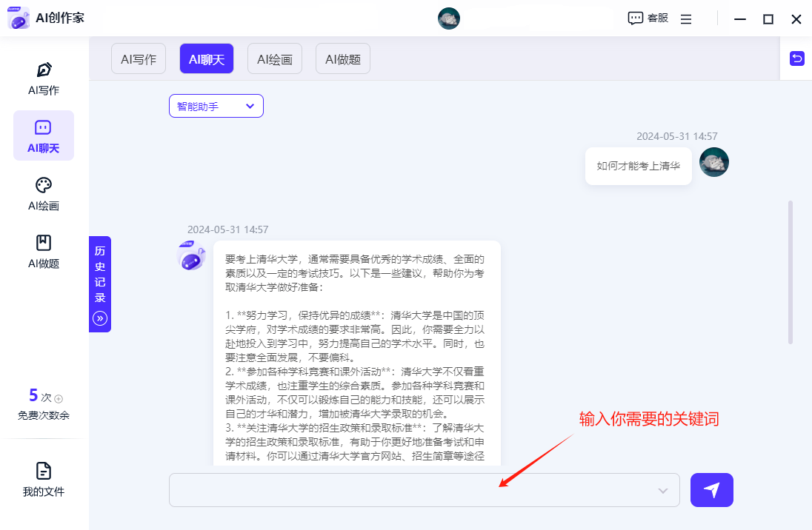Open the hamburger menu in title bar

686,19
